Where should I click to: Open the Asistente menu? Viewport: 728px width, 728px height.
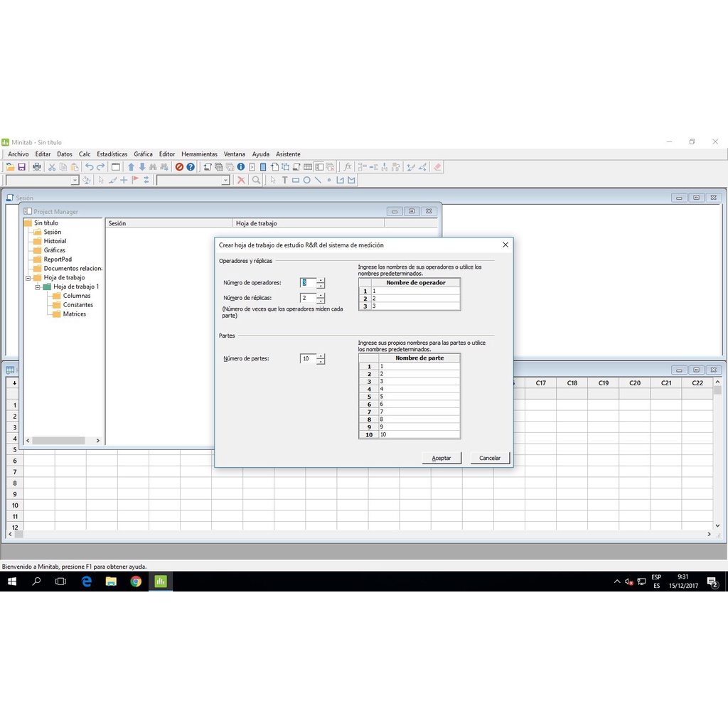[x=288, y=154]
